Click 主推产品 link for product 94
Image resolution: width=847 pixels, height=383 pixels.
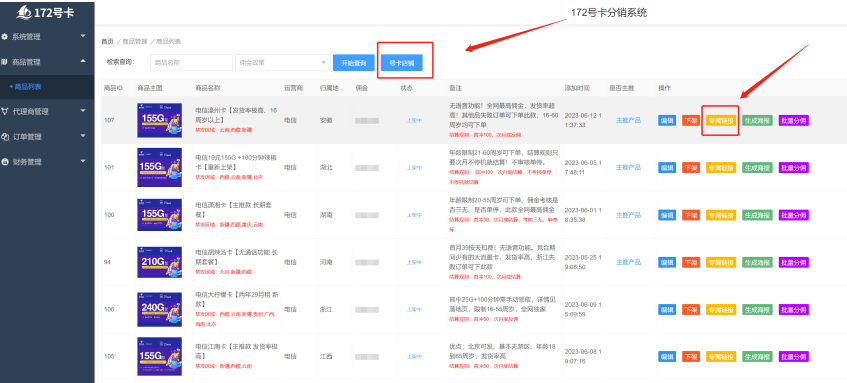point(628,263)
